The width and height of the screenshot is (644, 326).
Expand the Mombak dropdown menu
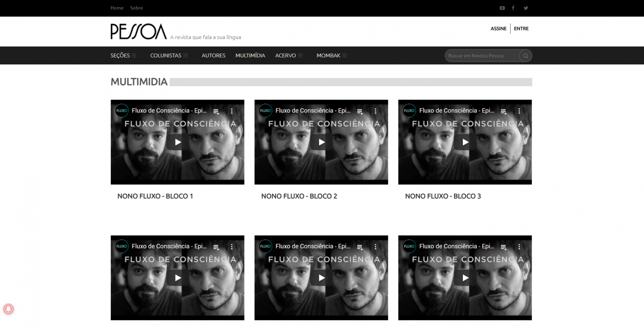[x=331, y=55]
